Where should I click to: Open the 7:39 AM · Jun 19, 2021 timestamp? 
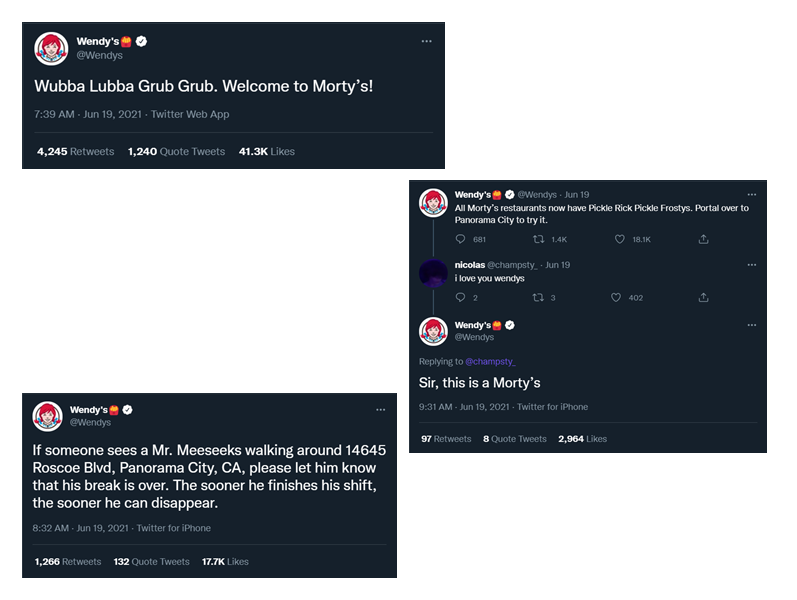coord(88,114)
